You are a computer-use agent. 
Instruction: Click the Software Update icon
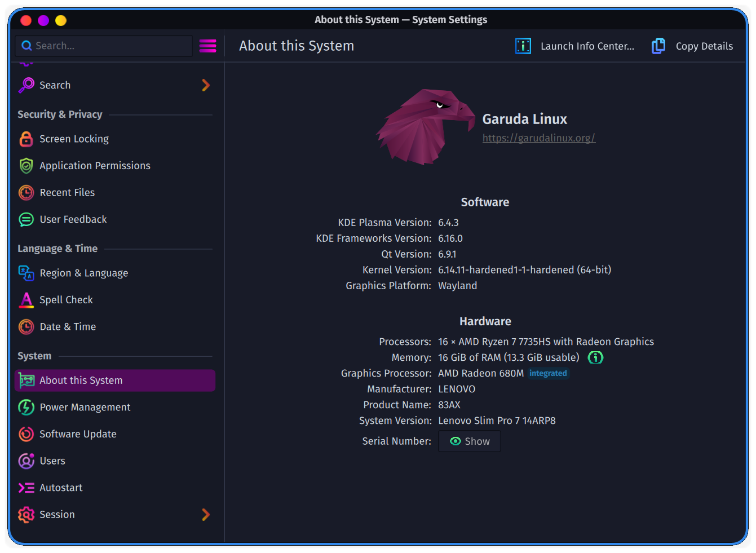tap(26, 434)
